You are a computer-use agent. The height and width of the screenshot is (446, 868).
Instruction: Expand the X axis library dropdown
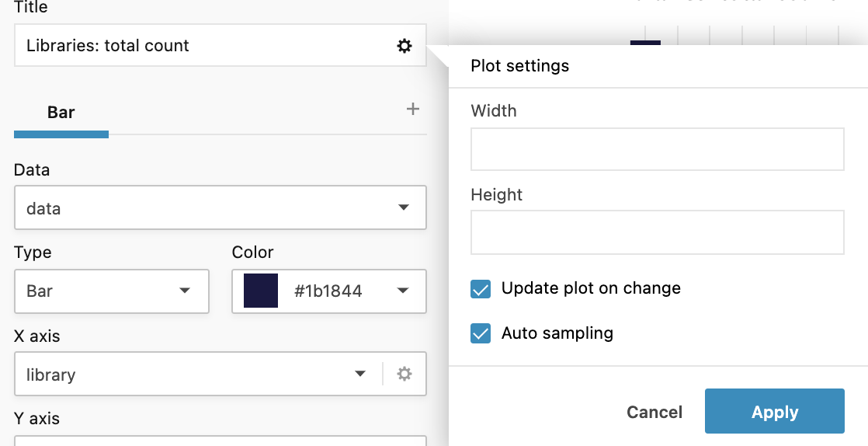(360, 375)
